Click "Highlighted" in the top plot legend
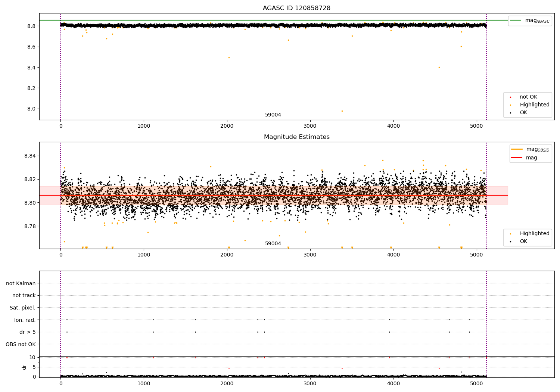The image size is (560, 392). (x=534, y=105)
